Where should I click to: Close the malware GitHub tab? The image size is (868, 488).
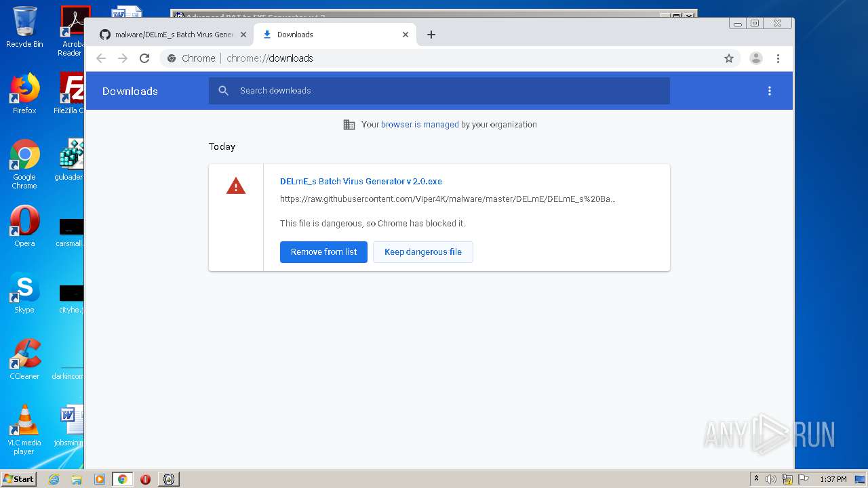click(243, 35)
